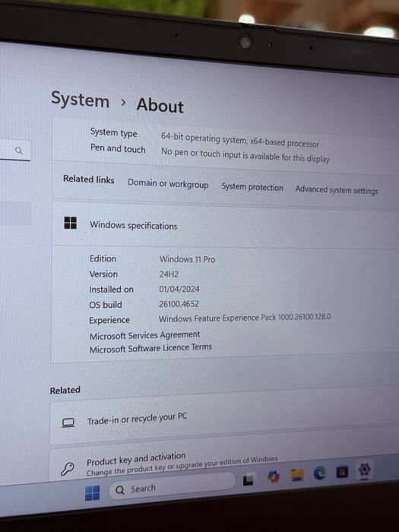The width and height of the screenshot is (399, 532).
Task: Launch Copilot from the taskbar
Action: click(x=274, y=477)
